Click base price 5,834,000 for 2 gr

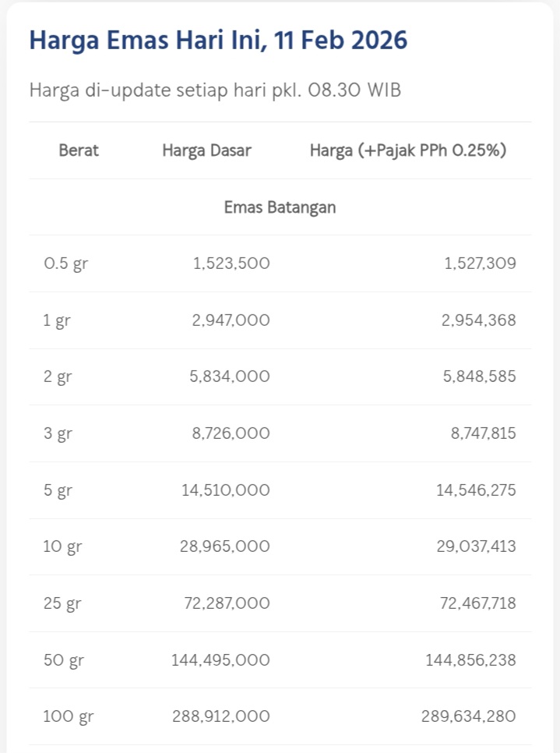coord(231,376)
